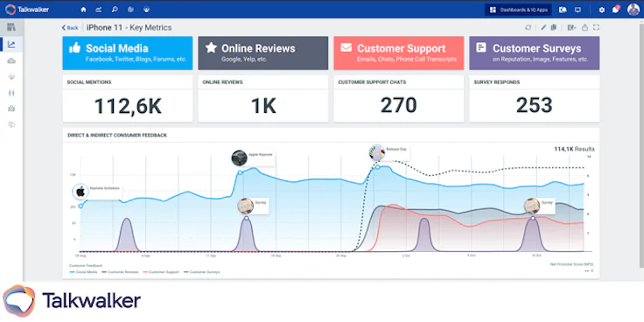Toggle the Social Media legend entry
This screenshot has height=322, width=644.
tap(83, 272)
